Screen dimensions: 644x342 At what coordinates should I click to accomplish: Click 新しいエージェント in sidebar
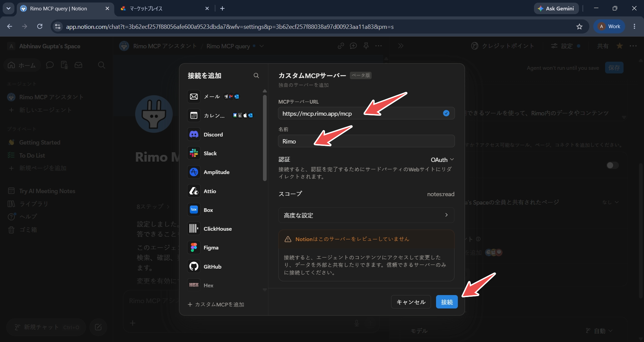[45, 110]
